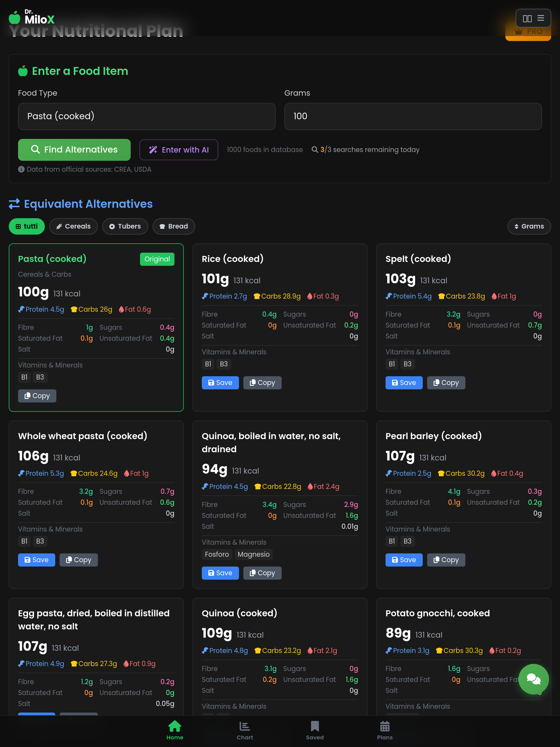560x747 pixels.
Task: Open the Saved tab
Action: (315, 730)
